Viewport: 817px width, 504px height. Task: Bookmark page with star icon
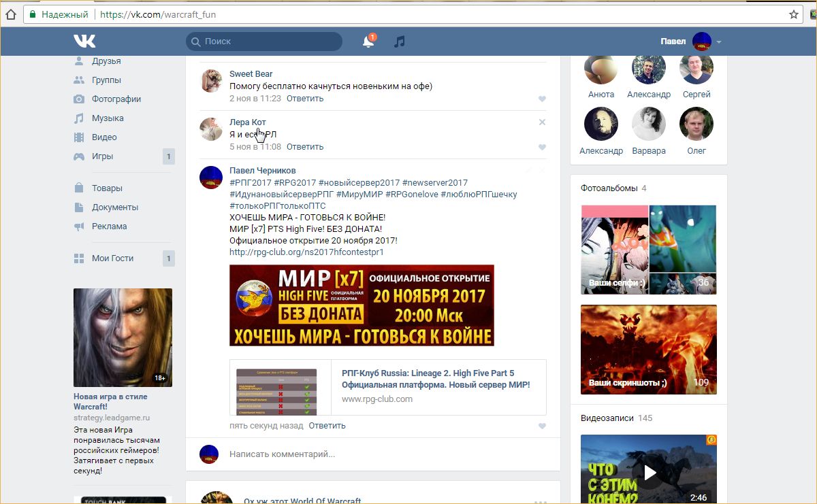point(794,14)
